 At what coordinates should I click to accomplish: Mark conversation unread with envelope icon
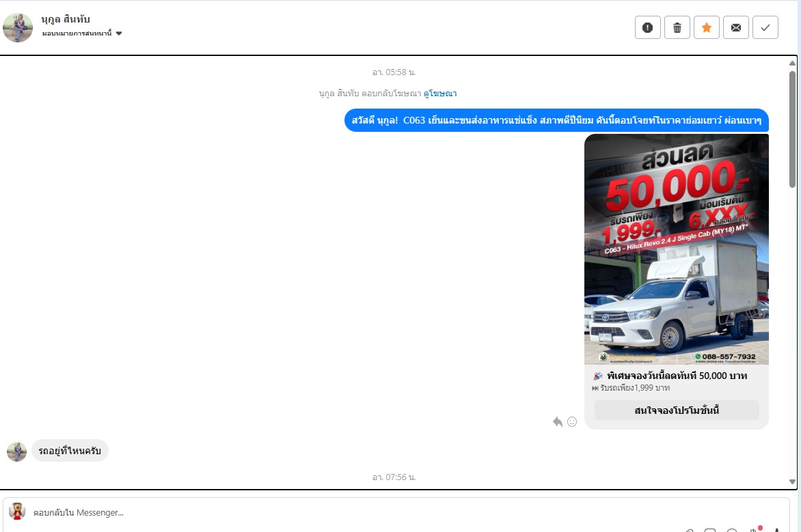(736, 27)
